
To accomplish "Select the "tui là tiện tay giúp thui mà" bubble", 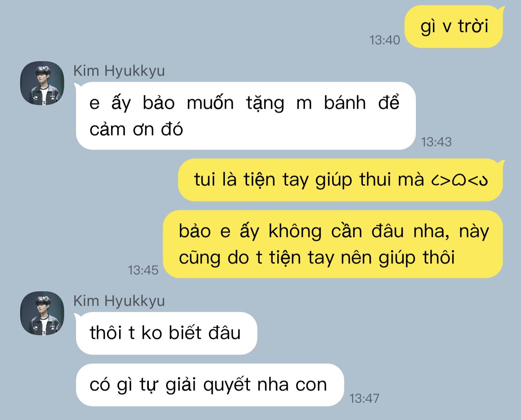I will pyautogui.click(x=341, y=180).
